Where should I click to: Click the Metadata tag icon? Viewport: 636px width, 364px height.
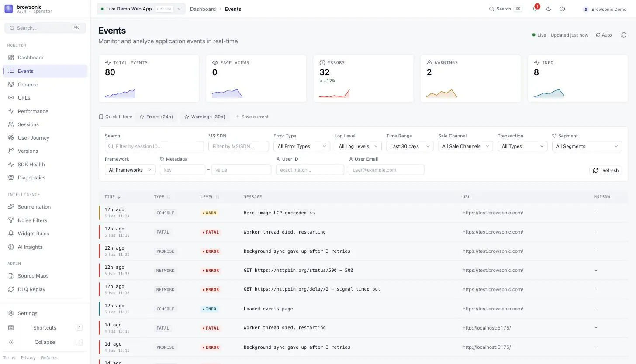coord(162,159)
